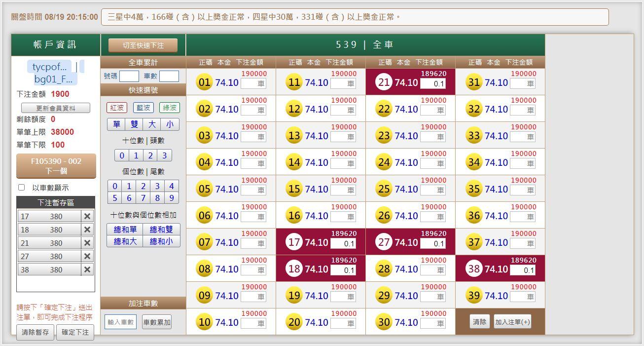Pick units digit 4 under 個位數
The width and height of the screenshot is (644, 346).
pos(171,186)
